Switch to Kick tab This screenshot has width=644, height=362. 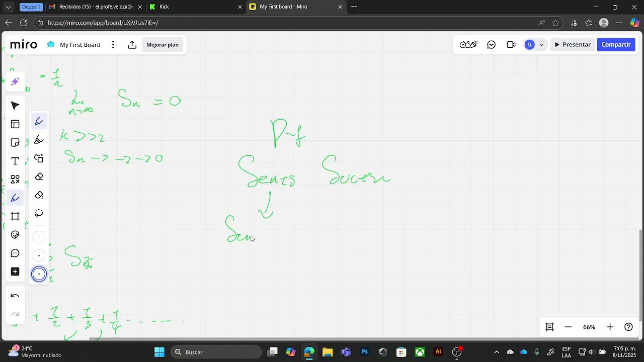(x=195, y=7)
